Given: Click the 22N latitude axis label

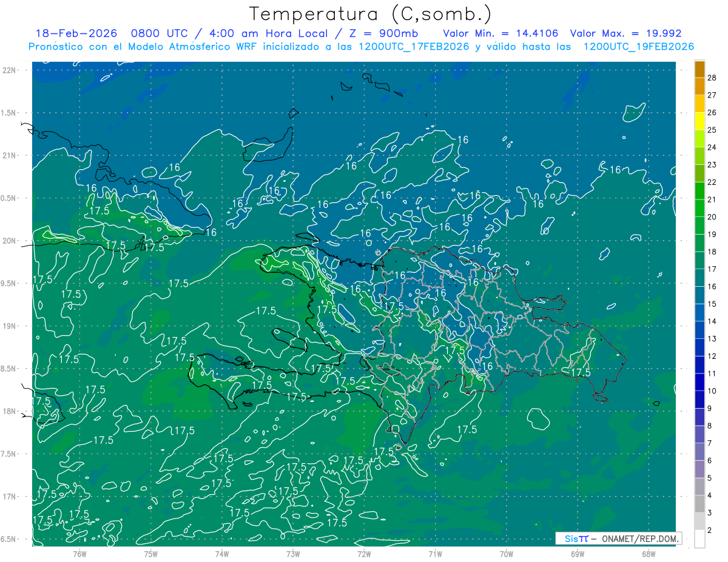Looking at the screenshot, I should point(10,70).
